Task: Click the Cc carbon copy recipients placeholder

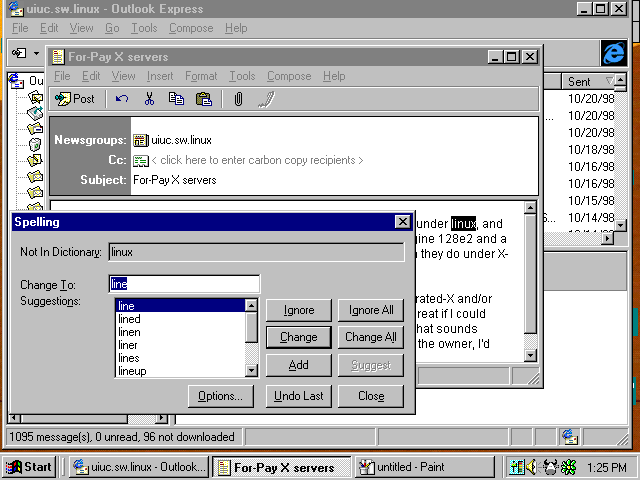Action: click(257, 160)
